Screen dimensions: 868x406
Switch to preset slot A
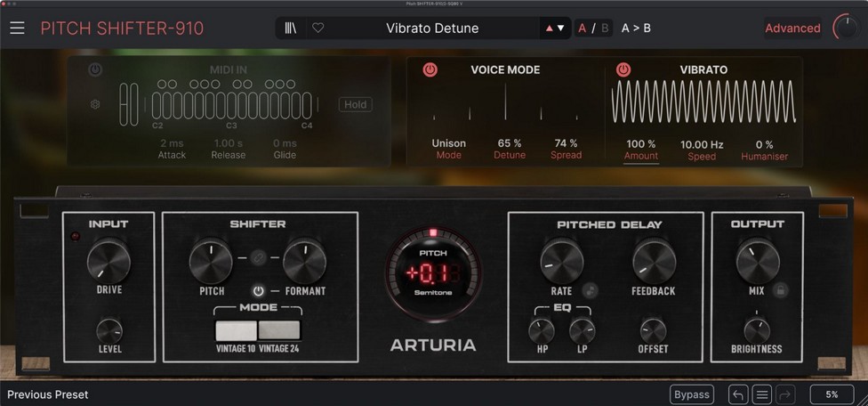(x=582, y=28)
